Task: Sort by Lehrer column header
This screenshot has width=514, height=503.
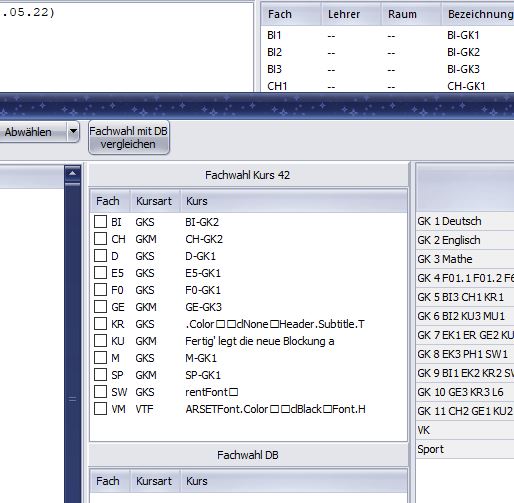Action: click(351, 14)
